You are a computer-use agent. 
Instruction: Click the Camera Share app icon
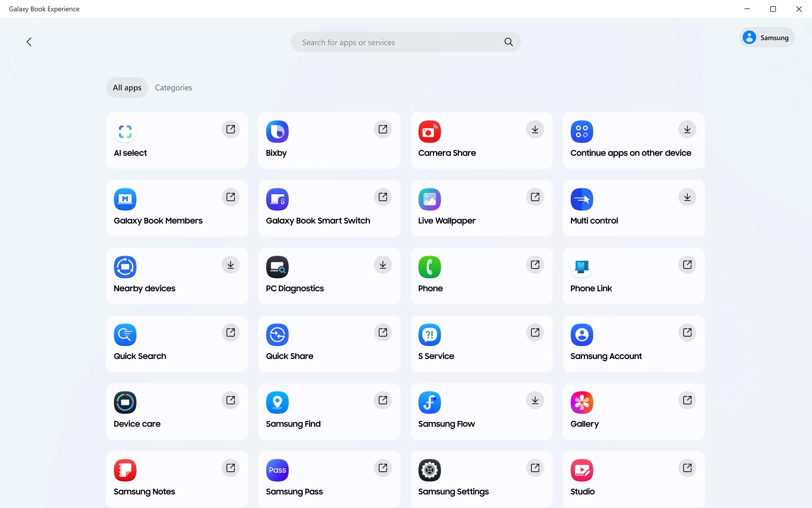click(429, 131)
